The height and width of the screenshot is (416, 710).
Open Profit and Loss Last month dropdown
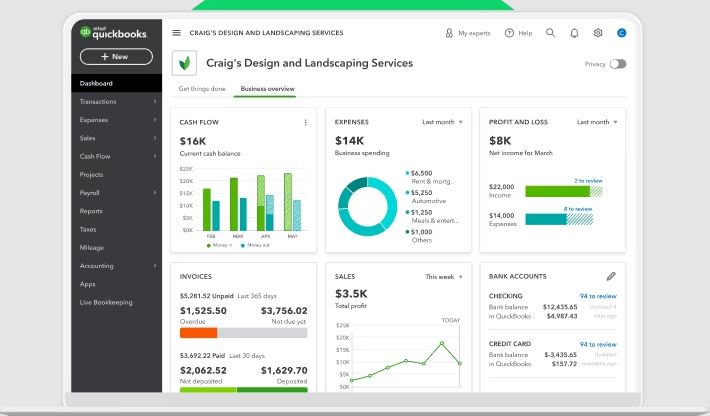pos(597,122)
